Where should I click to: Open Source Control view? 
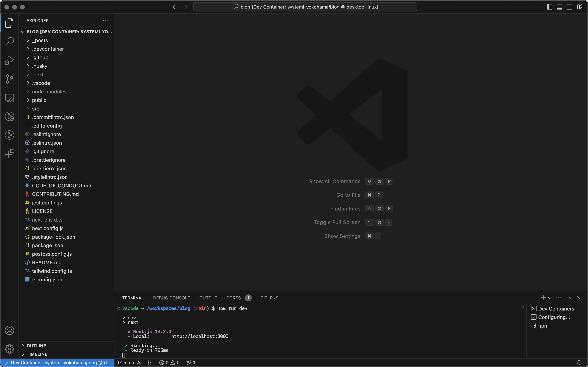click(x=9, y=79)
